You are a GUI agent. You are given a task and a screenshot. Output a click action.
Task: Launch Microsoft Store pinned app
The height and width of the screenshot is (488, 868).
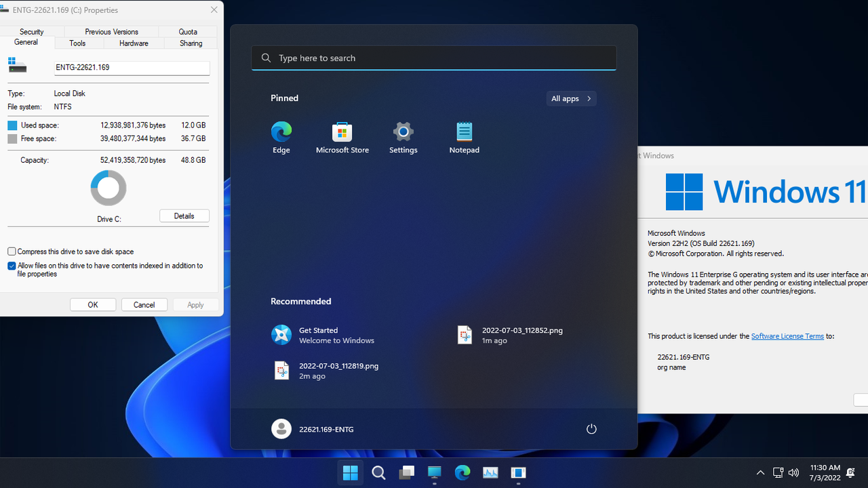[x=342, y=138]
